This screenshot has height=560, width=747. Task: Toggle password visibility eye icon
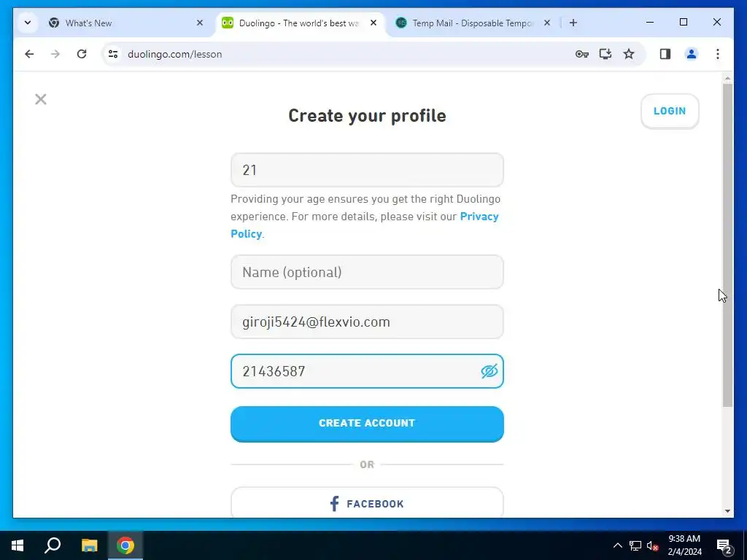pyautogui.click(x=489, y=371)
